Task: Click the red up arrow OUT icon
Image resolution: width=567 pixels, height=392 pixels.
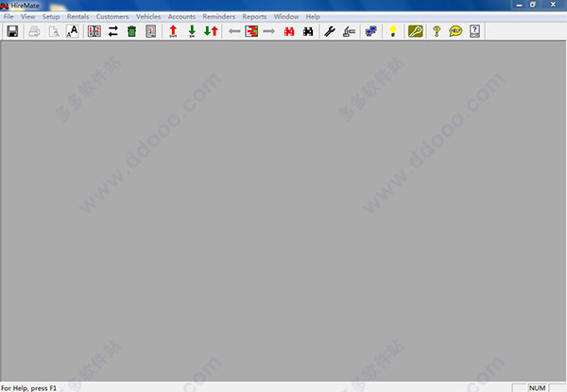Action: [x=173, y=31]
